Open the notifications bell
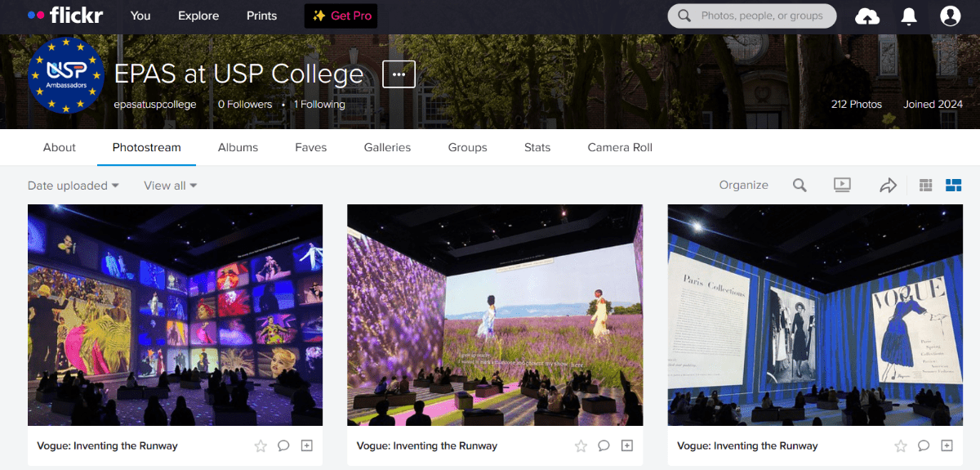The width and height of the screenshot is (980, 470). (x=909, y=16)
